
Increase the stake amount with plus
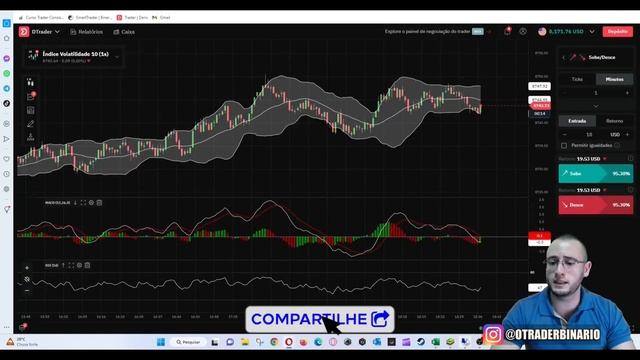click(627, 134)
